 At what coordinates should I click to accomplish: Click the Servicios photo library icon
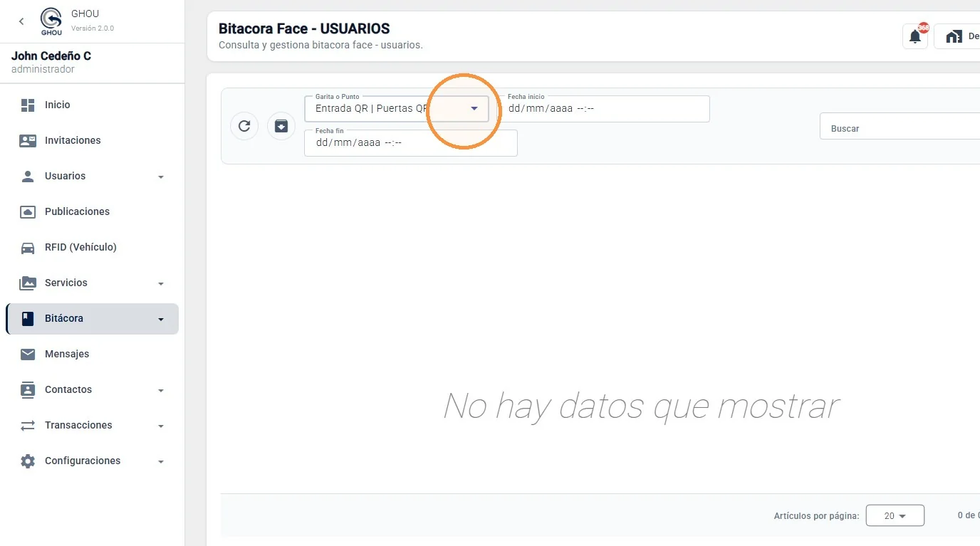coord(28,283)
